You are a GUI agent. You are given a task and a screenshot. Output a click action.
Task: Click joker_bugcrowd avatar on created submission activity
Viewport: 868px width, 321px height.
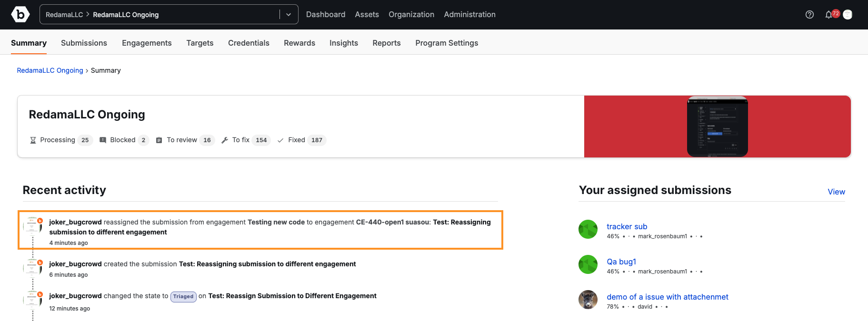[x=33, y=268]
